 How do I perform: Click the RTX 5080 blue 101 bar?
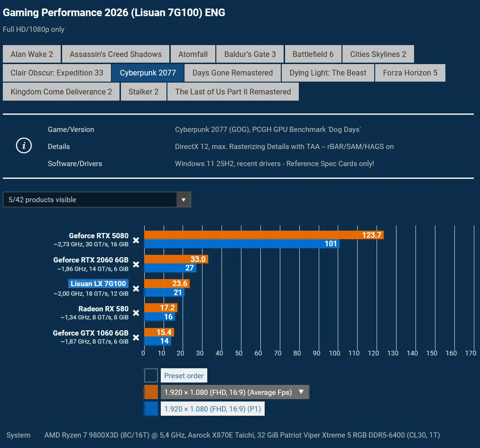click(242, 244)
